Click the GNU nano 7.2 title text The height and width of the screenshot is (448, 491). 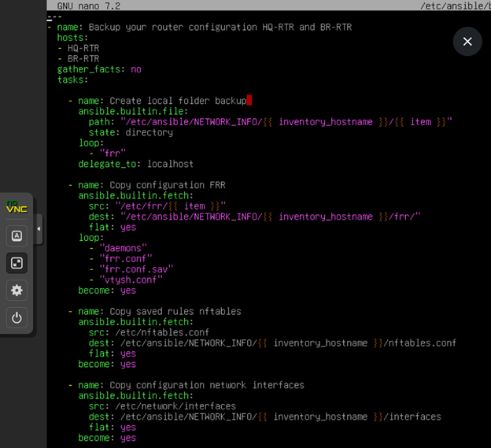point(88,6)
